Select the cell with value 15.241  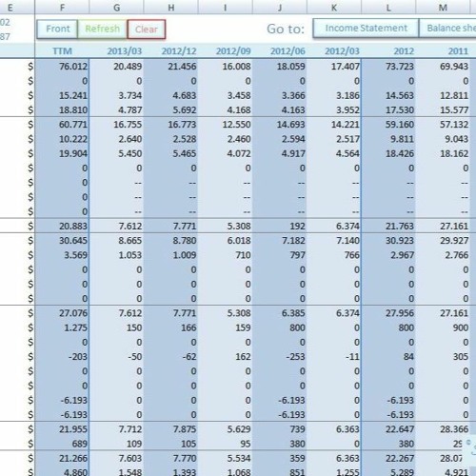click(62, 95)
